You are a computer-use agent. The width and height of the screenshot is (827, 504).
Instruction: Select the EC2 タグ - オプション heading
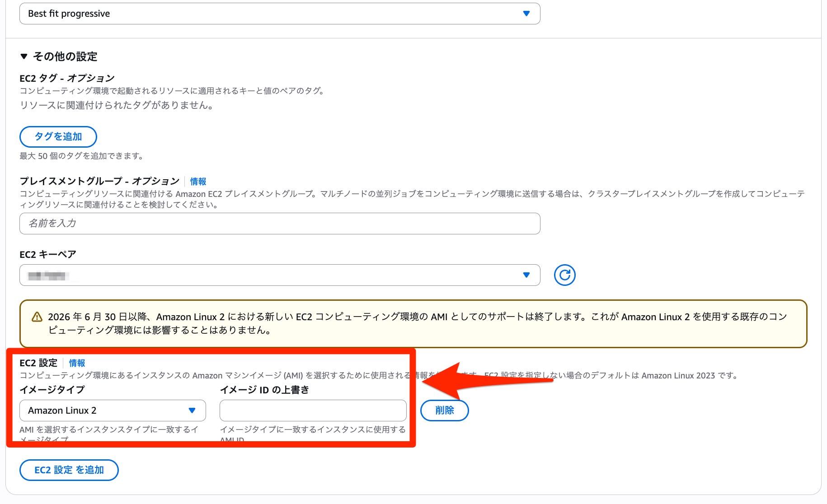66,77
